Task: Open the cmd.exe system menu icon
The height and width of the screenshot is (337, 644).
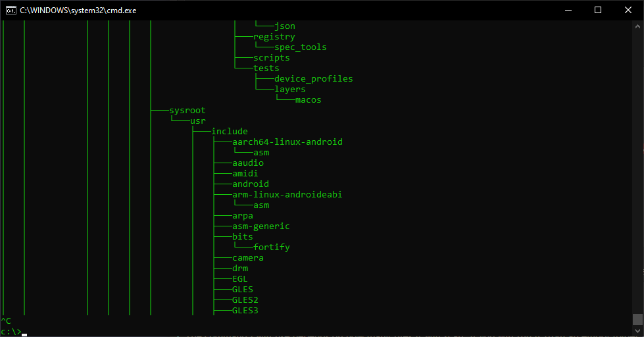Action: tap(11, 11)
